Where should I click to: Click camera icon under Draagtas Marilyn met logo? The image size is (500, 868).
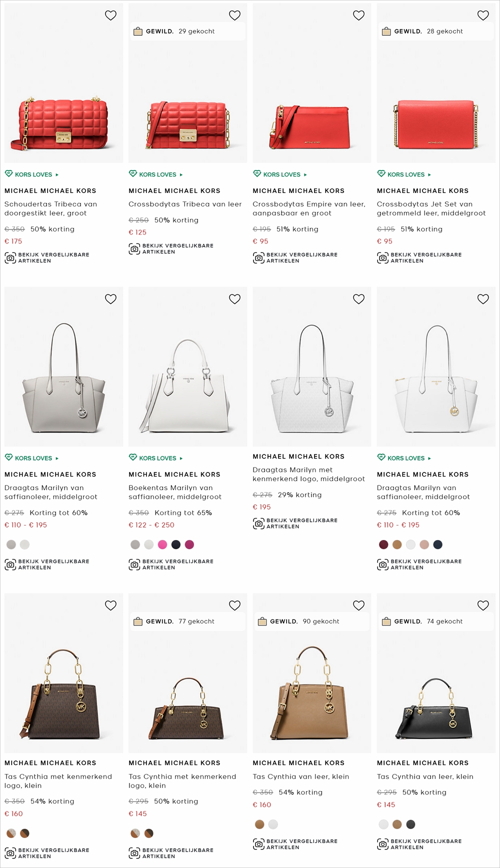[x=258, y=523]
